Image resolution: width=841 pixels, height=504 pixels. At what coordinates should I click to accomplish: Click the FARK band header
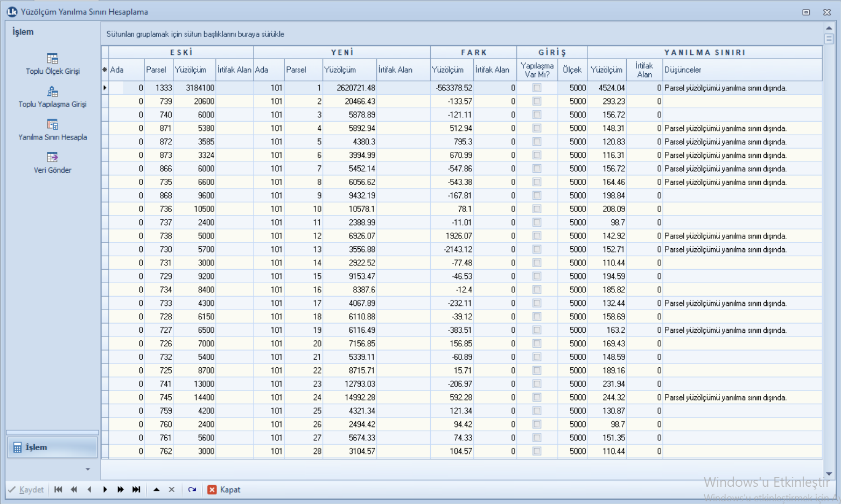coord(474,52)
